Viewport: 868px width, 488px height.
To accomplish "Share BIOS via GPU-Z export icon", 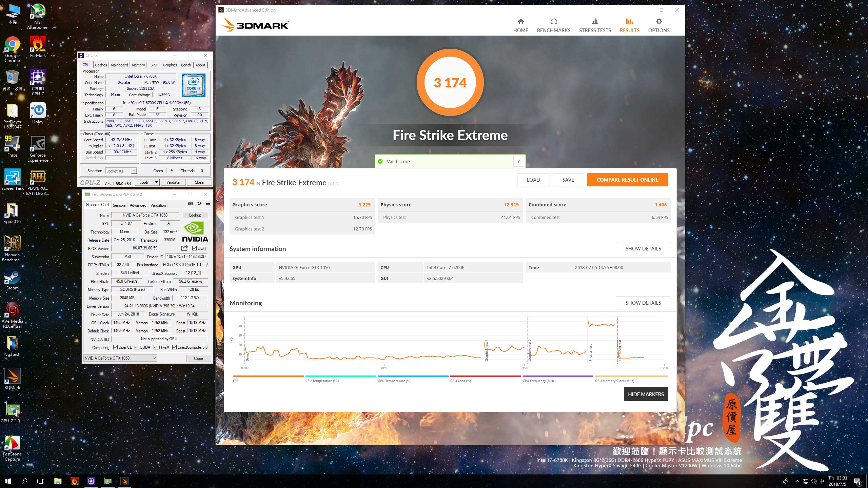I will [x=184, y=248].
